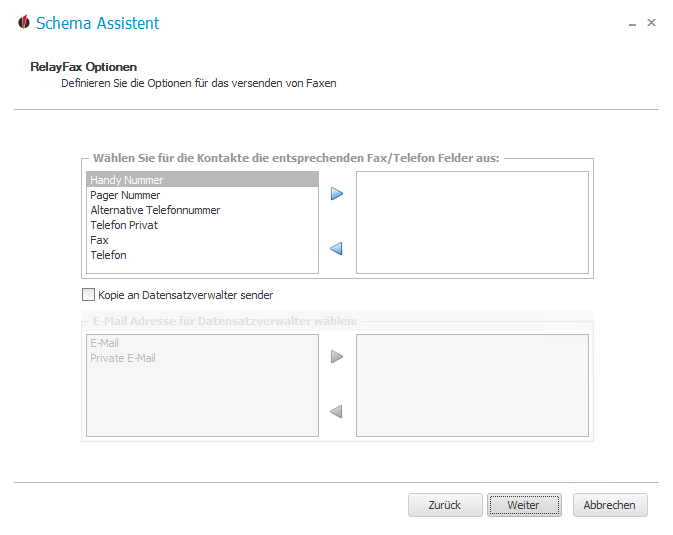The height and width of the screenshot is (535, 673).
Task: Click the blue right arrow to add phone field
Action: [x=336, y=194]
